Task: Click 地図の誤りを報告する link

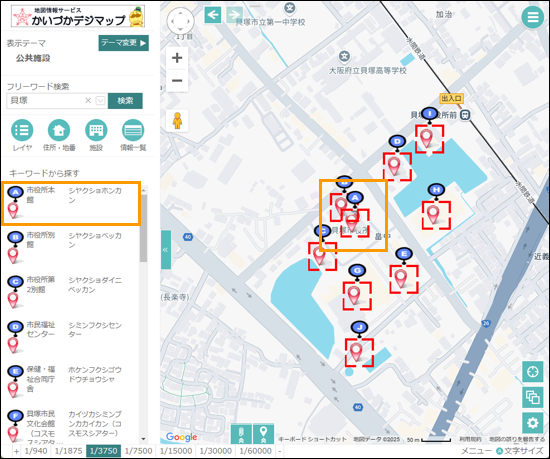Action: click(x=517, y=439)
